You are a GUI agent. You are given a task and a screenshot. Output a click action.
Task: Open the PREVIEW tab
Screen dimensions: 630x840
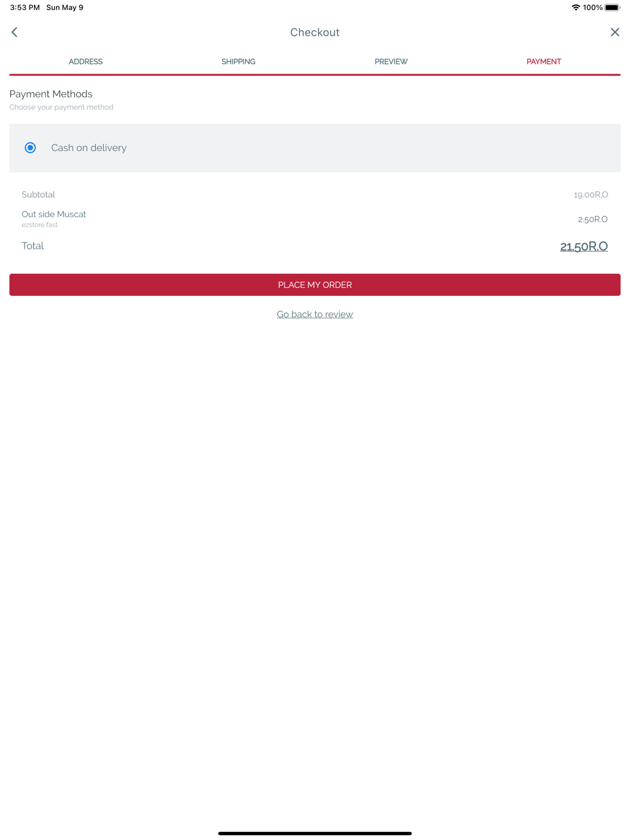[x=391, y=62]
